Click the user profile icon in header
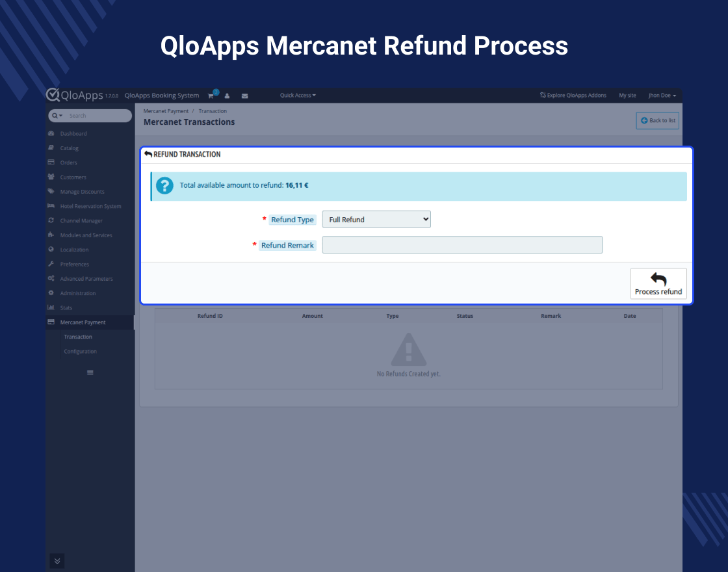The height and width of the screenshot is (572, 728). [x=227, y=96]
